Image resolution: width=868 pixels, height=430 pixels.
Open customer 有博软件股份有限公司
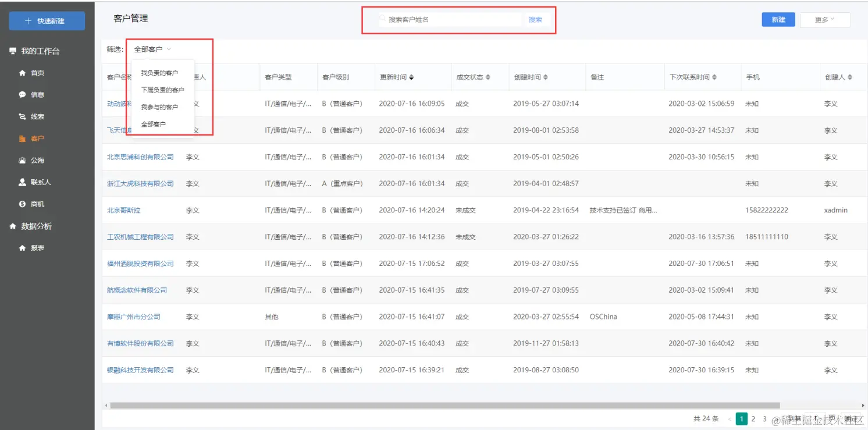click(140, 343)
